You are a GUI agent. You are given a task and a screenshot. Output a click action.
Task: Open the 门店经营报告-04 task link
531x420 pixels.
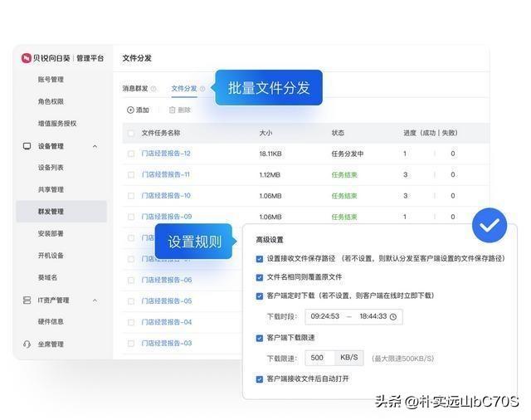[167, 322]
